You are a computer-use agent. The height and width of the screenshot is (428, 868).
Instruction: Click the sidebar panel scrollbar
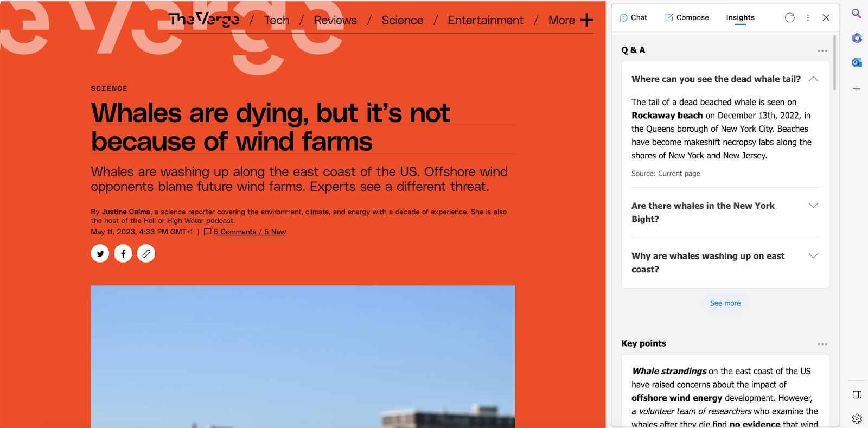834,62
